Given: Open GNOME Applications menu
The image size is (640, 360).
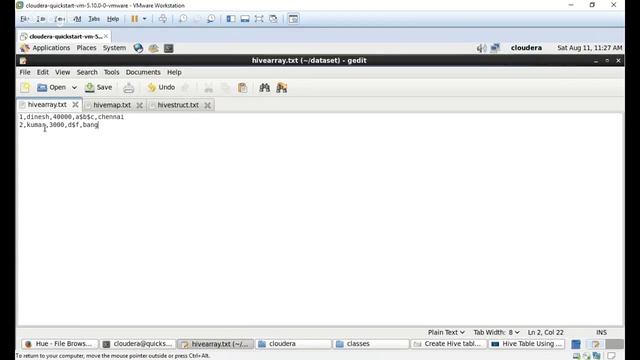Looking at the screenshot, I should (45, 48).
